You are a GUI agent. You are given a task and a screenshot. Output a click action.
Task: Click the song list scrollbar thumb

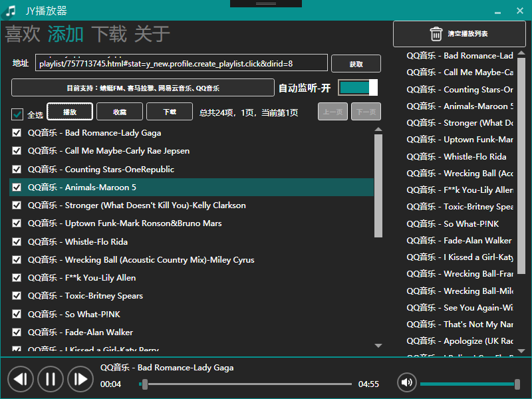coord(378,186)
